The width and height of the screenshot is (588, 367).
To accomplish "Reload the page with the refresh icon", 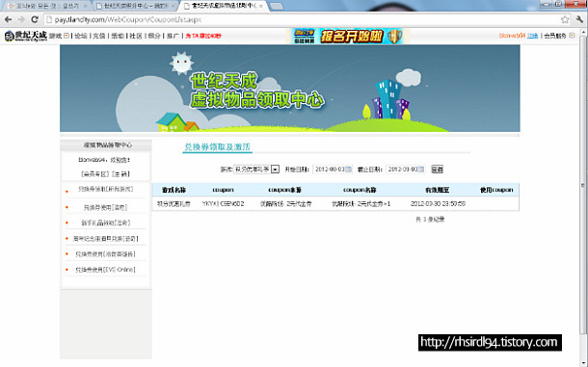I will 35,19.
